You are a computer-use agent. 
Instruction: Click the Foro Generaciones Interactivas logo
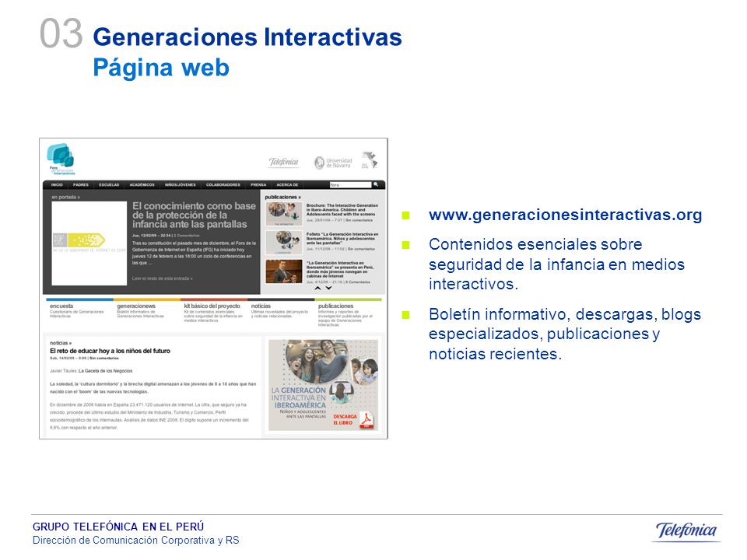[x=61, y=159]
